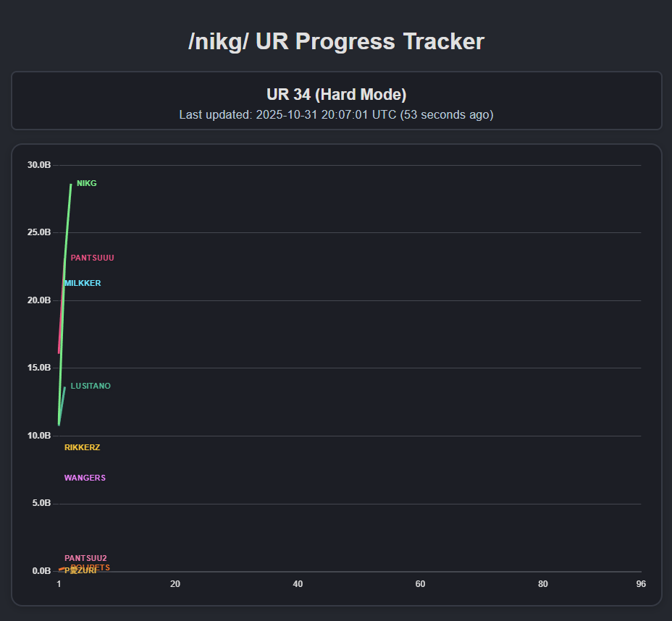This screenshot has width=672, height=621.
Task: Click the x-axis tick label 80
Action: coord(542,584)
